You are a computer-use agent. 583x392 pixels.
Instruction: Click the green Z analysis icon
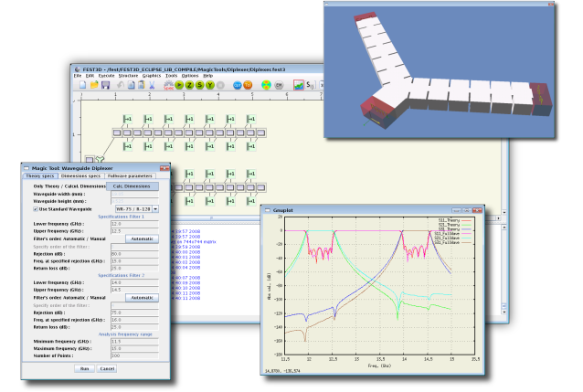point(190,85)
